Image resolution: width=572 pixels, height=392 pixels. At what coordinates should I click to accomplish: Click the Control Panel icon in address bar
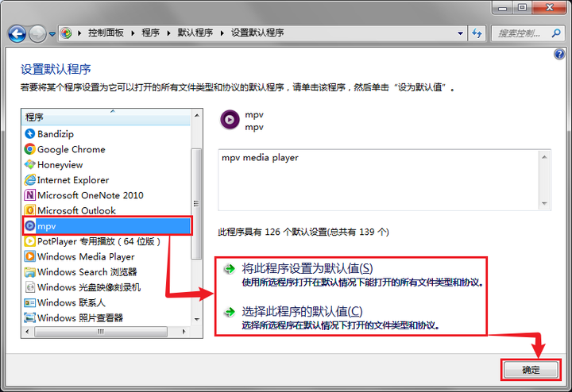pyautogui.click(x=66, y=33)
